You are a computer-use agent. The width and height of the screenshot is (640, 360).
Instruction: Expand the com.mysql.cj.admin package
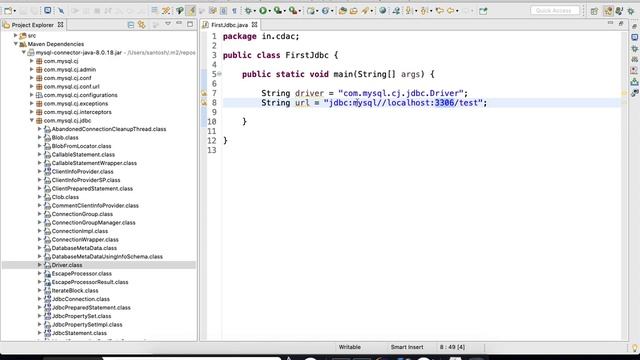pos(31,69)
